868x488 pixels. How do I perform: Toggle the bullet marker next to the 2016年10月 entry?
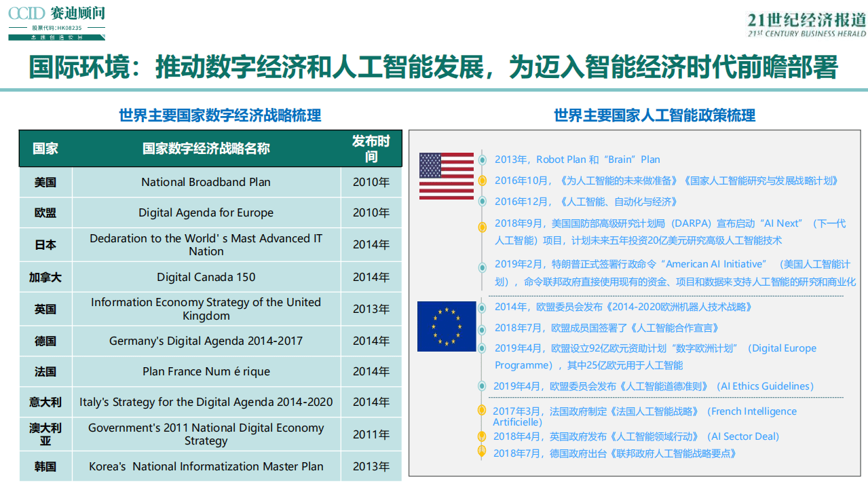pyautogui.click(x=482, y=181)
